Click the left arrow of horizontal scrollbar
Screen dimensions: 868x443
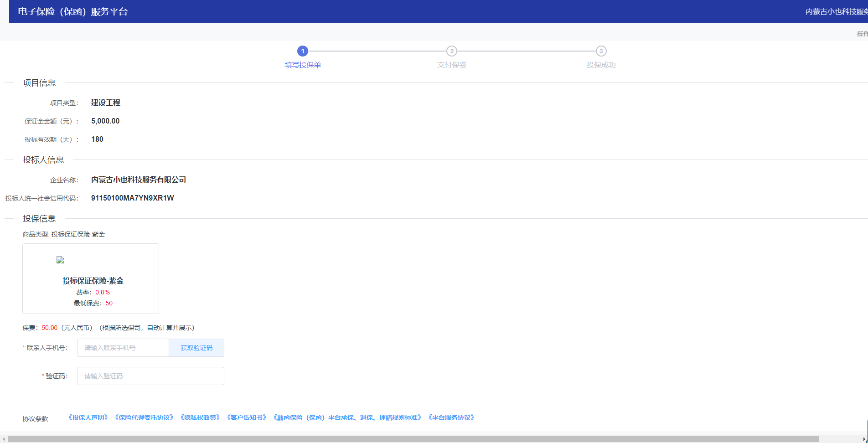[4, 439]
